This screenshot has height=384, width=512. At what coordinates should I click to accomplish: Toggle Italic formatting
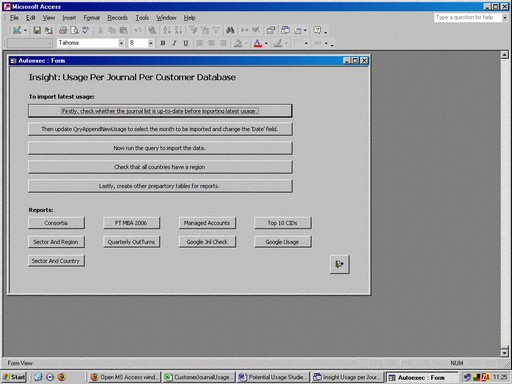point(174,43)
